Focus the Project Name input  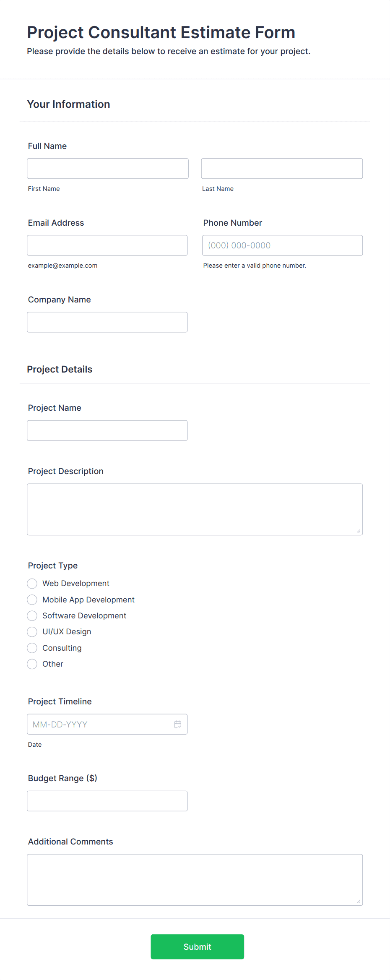(107, 430)
